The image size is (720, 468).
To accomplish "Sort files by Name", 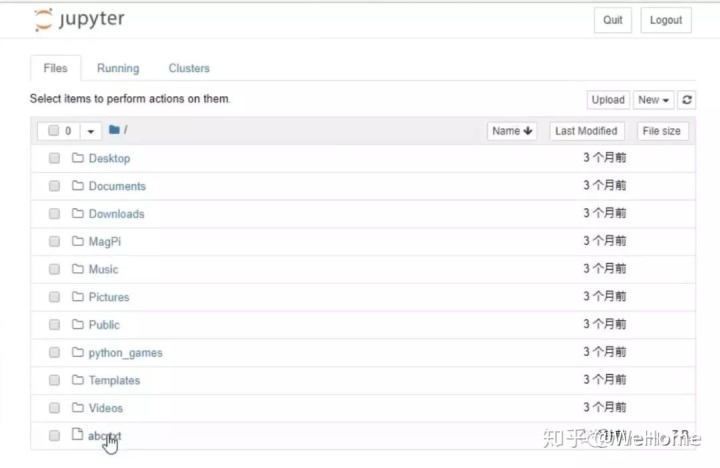I will (512, 131).
